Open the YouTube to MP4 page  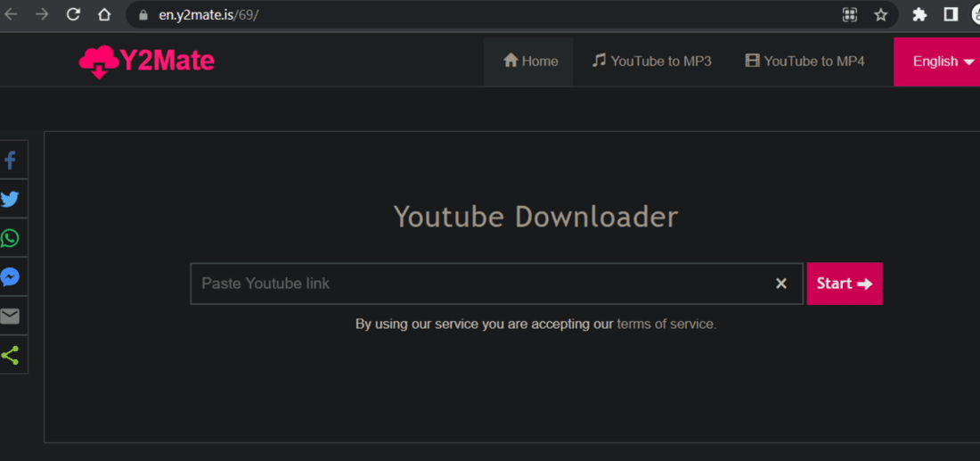click(x=805, y=62)
